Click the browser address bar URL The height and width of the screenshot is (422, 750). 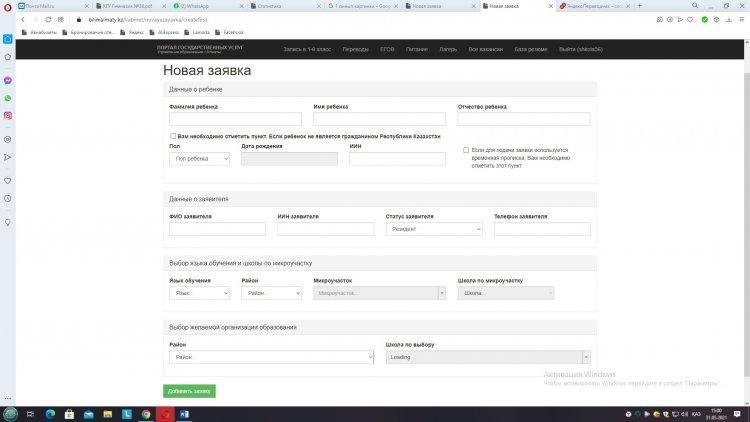tap(148, 20)
